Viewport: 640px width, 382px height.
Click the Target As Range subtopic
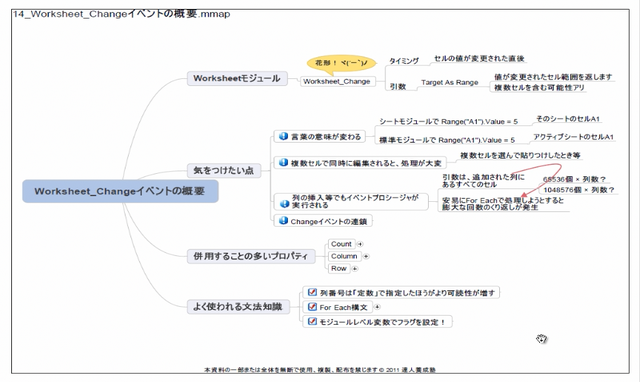click(x=450, y=82)
